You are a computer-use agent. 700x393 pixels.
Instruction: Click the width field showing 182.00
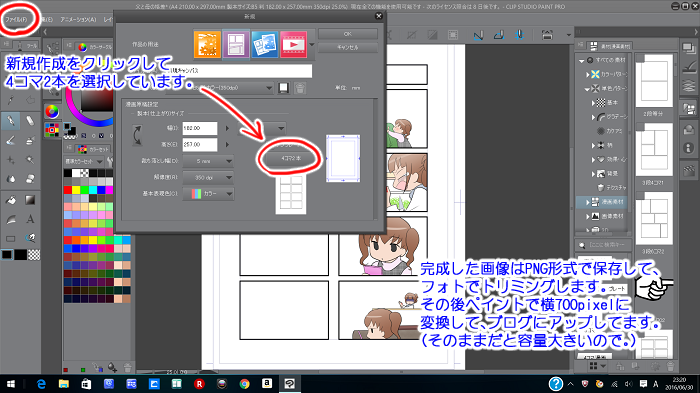(200, 128)
